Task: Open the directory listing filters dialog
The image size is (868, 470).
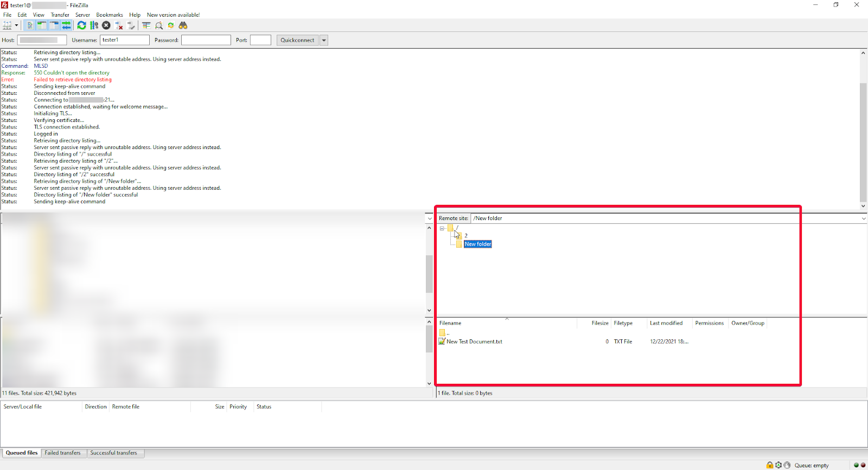Action: (x=146, y=25)
